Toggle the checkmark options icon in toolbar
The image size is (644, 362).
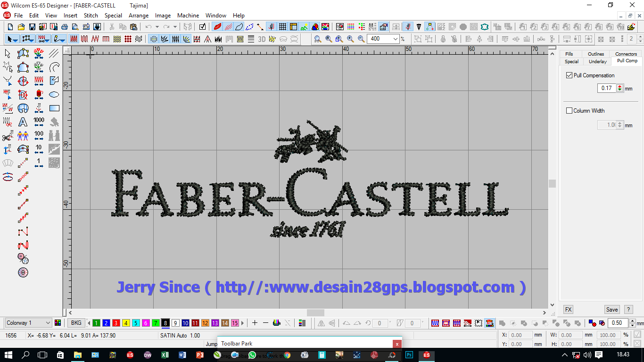[x=202, y=27]
